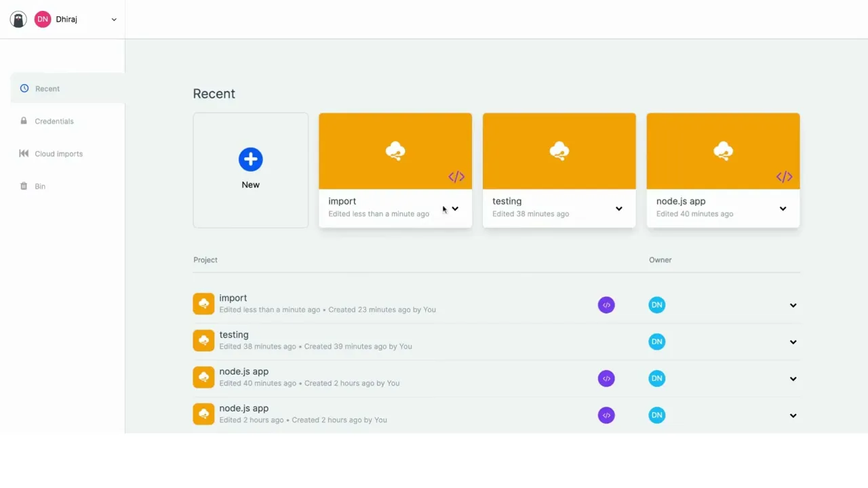Click orange project icon in import row
868x488 pixels.
(203, 304)
